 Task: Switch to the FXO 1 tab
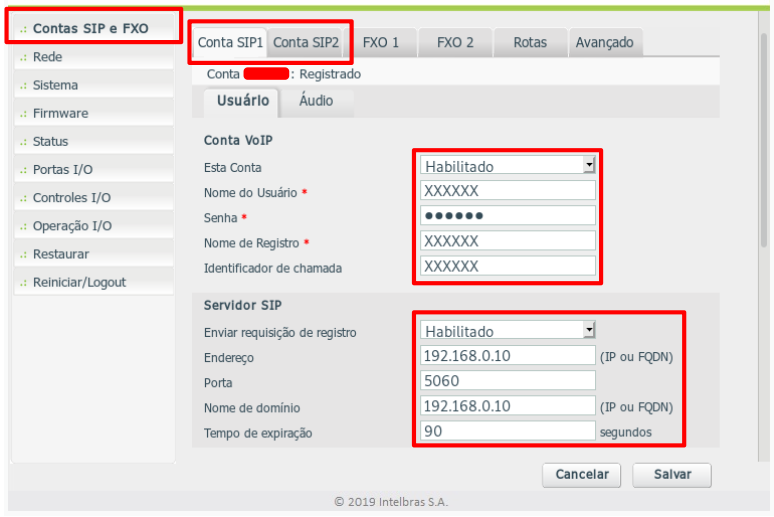[380, 42]
